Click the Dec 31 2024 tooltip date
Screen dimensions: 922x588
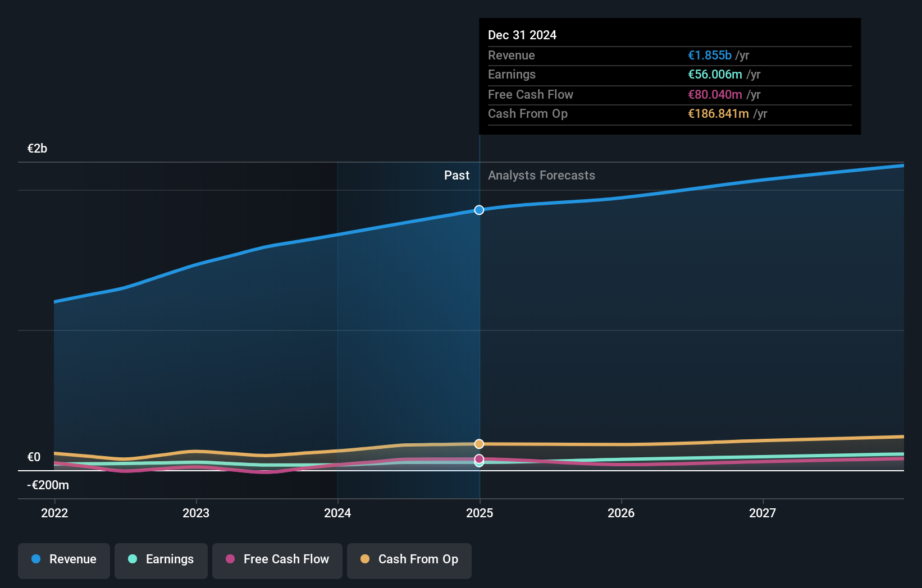[x=522, y=35]
